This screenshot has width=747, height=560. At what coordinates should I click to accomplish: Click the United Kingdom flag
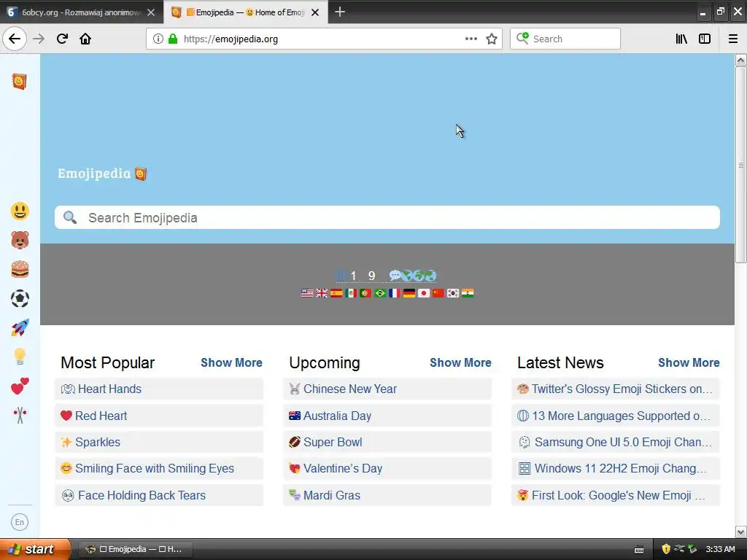322,293
